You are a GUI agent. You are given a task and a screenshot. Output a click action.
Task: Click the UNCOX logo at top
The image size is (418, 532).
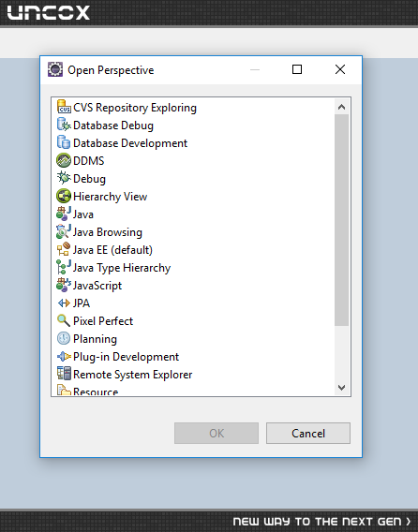click(x=48, y=12)
